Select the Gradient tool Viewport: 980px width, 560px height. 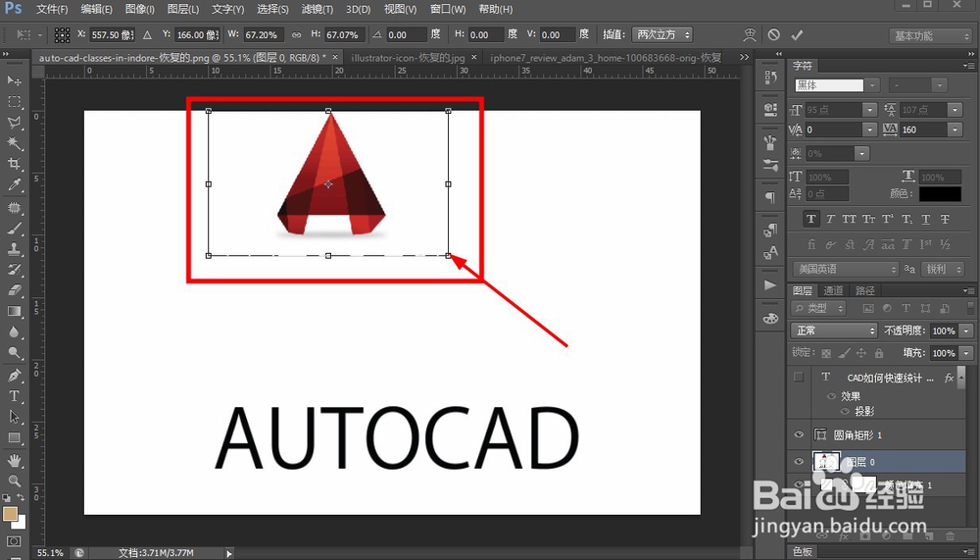coord(14,311)
